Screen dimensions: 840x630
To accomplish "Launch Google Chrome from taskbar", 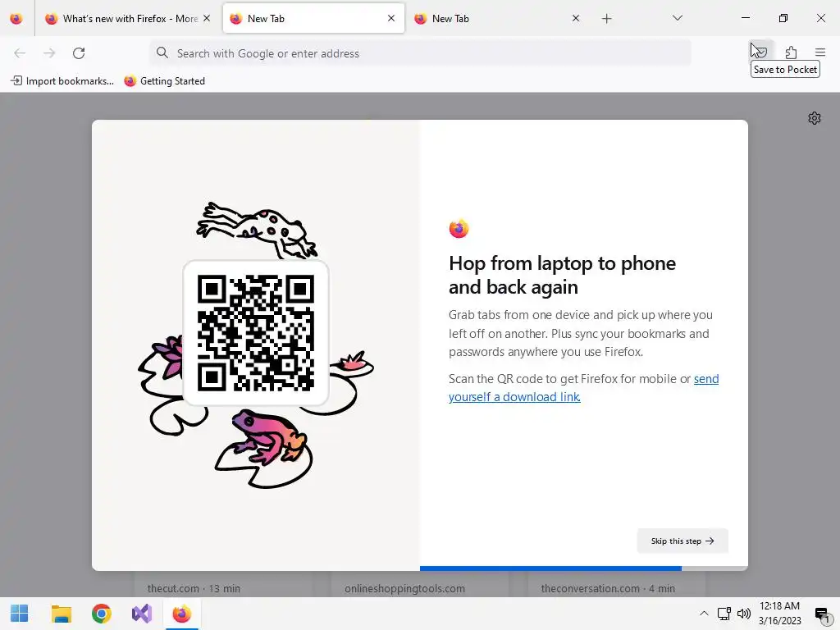I will tap(101, 614).
